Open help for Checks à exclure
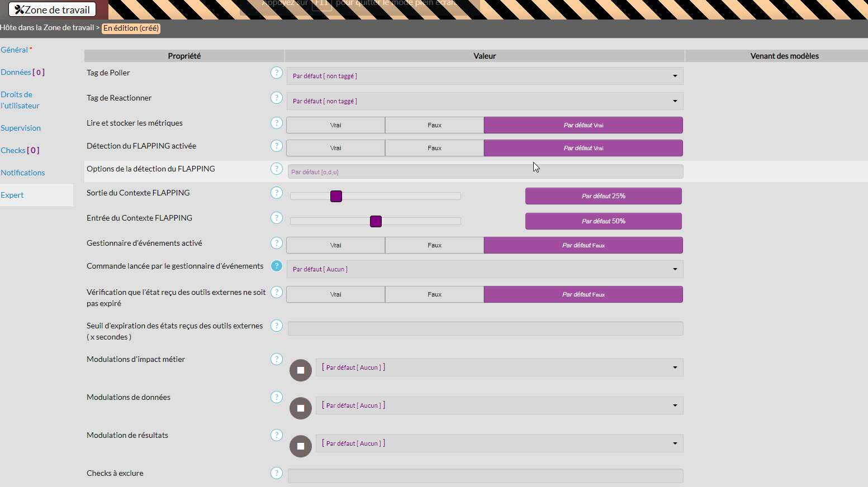 tap(277, 473)
